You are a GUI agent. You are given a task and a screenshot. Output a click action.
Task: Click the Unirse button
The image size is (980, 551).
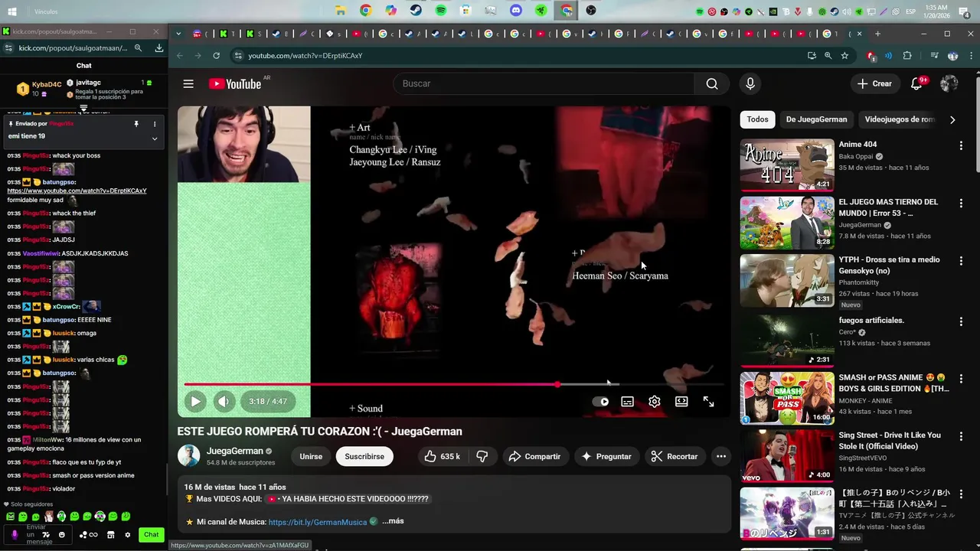pos(311,456)
